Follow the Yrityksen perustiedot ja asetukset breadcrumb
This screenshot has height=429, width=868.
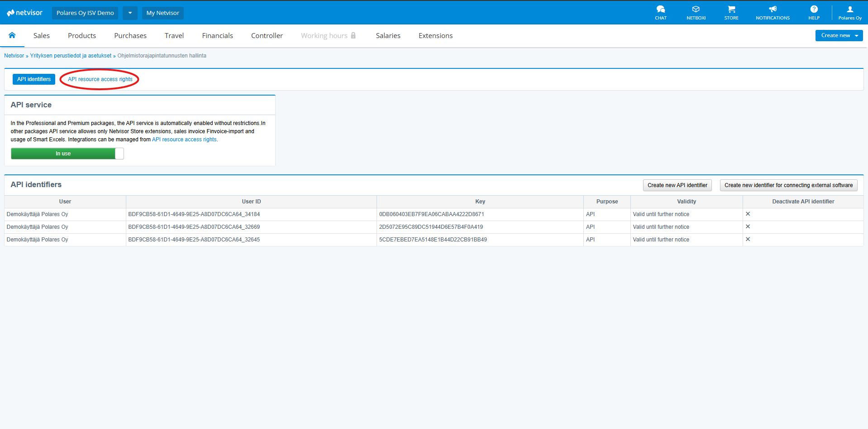coord(71,56)
